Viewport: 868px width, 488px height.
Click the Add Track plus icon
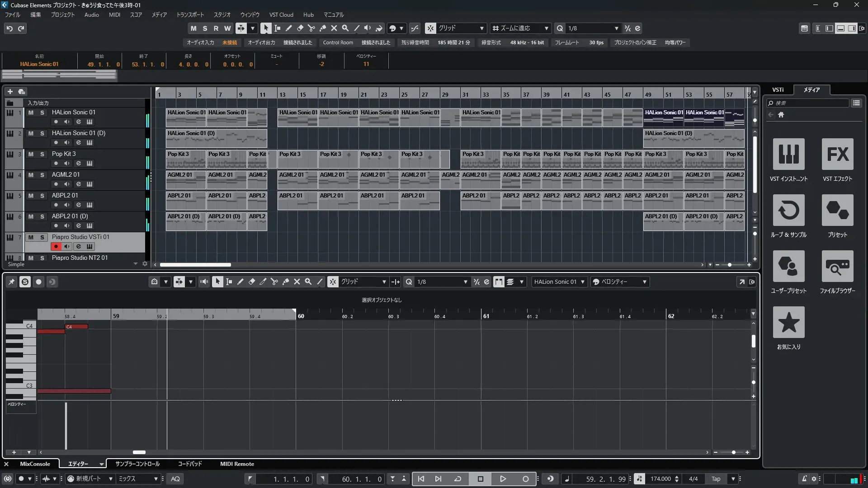tap(10, 91)
